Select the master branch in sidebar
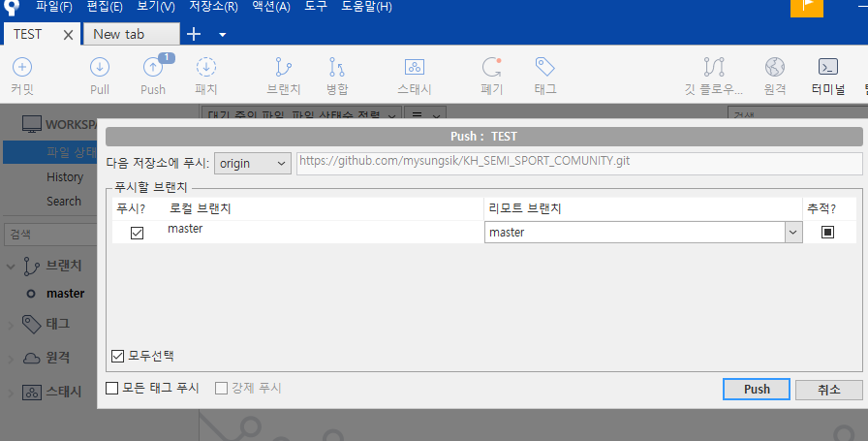The width and height of the screenshot is (868, 441). click(65, 294)
